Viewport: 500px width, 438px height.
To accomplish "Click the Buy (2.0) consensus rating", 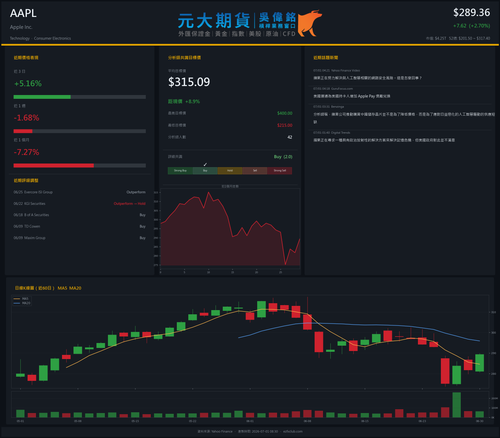I will coord(283,157).
